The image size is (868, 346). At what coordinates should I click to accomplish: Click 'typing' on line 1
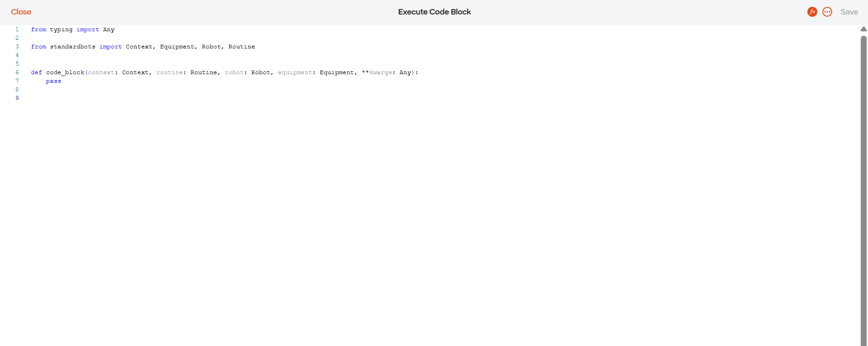pos(61,29)
